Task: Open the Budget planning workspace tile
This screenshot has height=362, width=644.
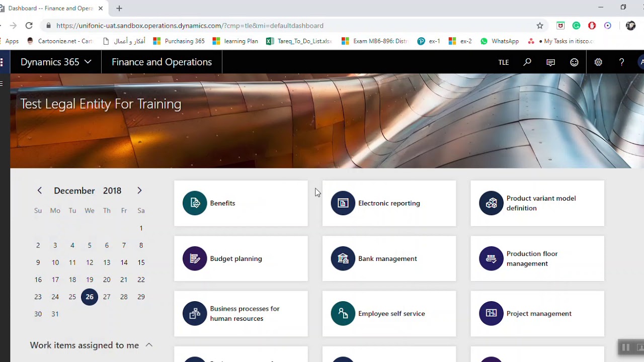Action: pyautogui.click(x=241, y=258)
